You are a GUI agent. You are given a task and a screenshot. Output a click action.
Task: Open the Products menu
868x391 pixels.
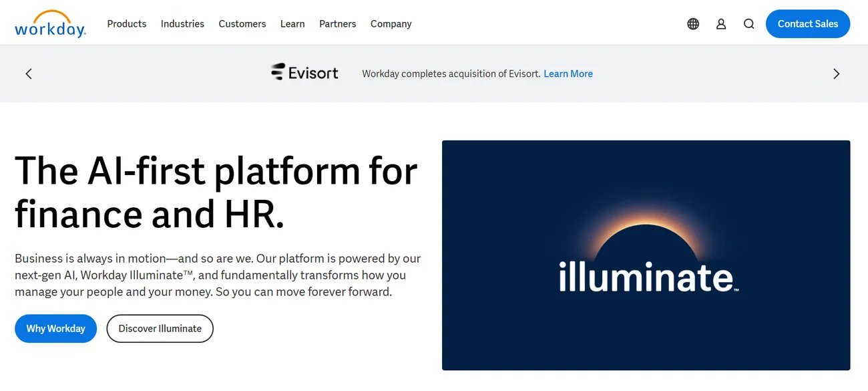tap(127, 24)
